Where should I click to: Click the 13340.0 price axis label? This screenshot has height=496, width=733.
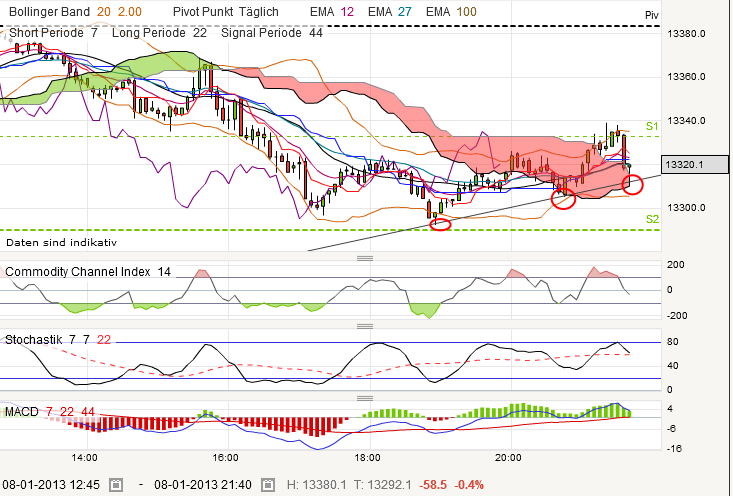(686, 121)
